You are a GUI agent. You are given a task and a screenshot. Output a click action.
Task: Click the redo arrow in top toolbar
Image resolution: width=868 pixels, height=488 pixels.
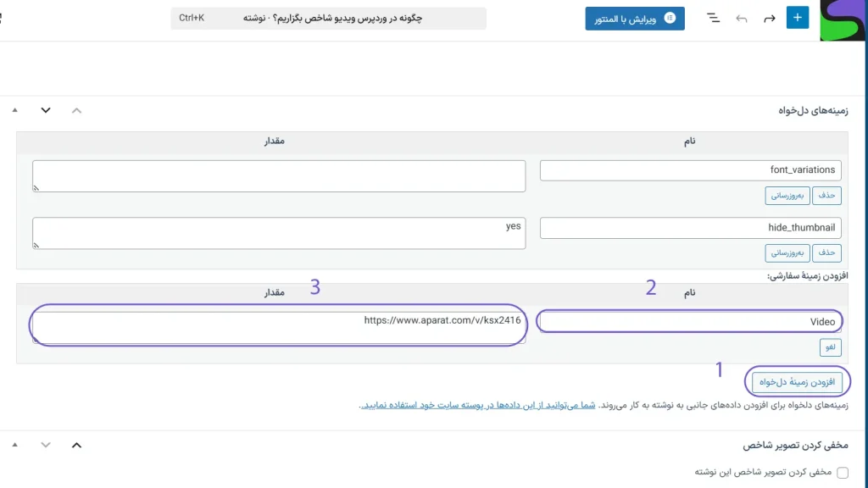pos(770,19)
